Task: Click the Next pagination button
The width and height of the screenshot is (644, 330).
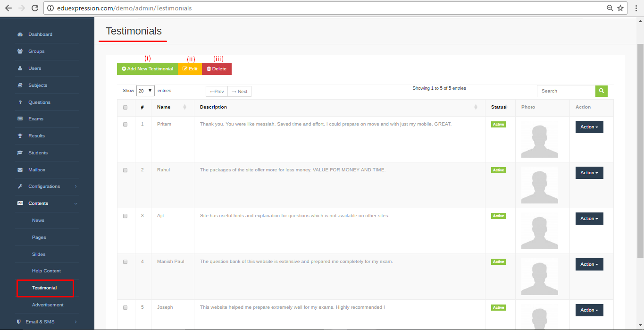Action: 240,92
